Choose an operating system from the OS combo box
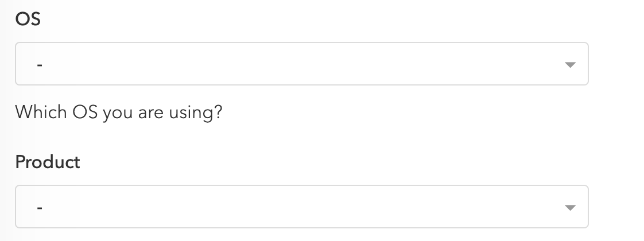Screen dimensions: 644x241 point(302,64)
